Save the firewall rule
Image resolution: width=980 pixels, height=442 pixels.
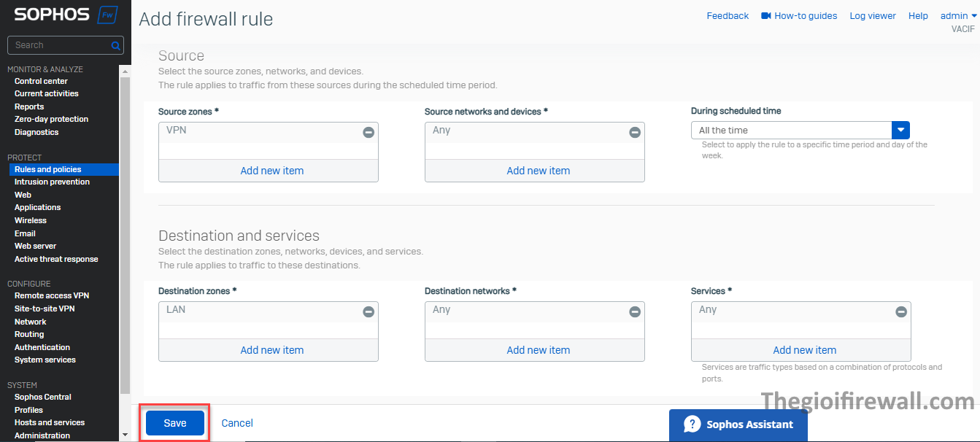pos(175,423)
